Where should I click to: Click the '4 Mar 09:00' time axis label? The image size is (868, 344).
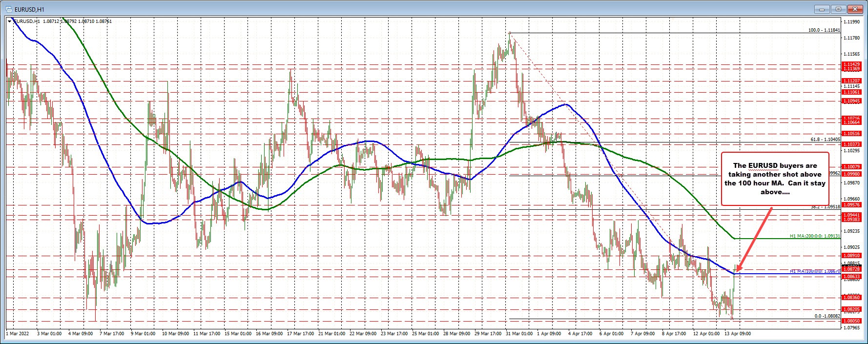click(x=81, y=334)
